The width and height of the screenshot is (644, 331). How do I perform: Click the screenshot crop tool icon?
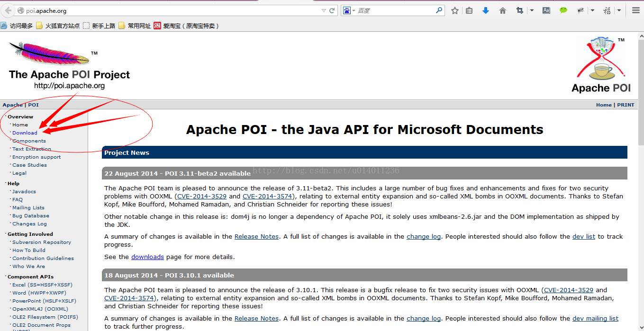tap(520, 10)
